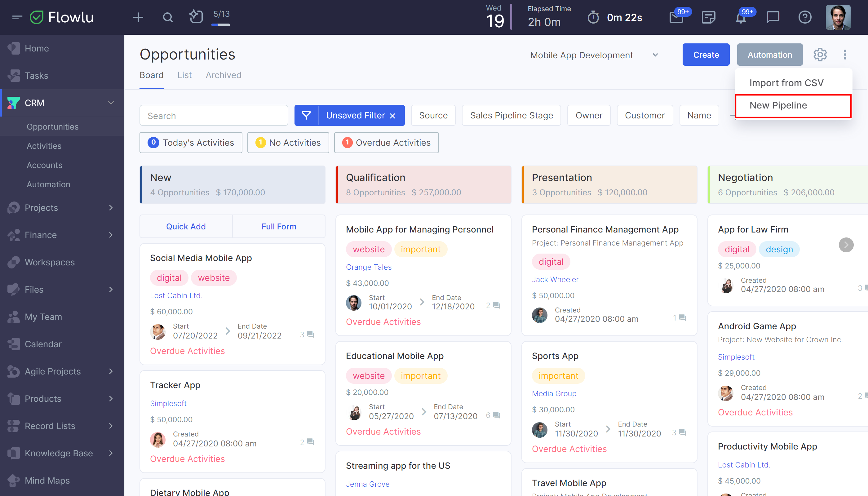Click Full Form in New column
Viewport: 868px width, 496px height.
point(279,226)
